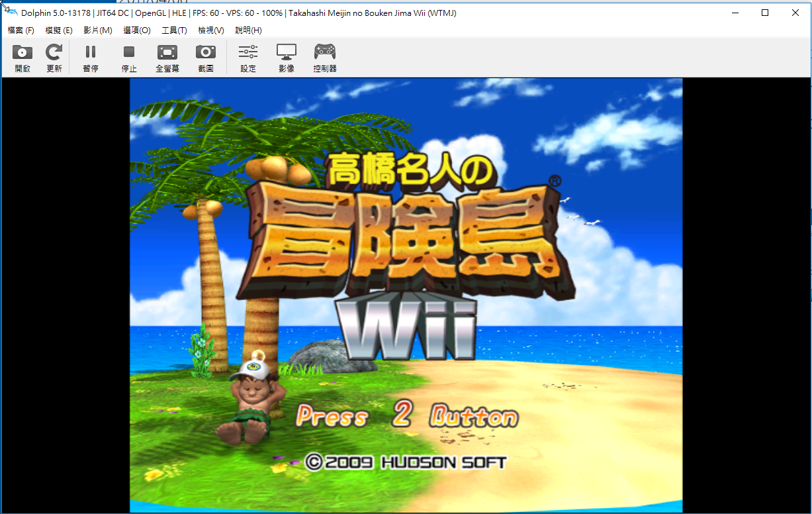Open the 影片(M) Movie menu
The image size is (812, 514).
[x=98, y=30]
